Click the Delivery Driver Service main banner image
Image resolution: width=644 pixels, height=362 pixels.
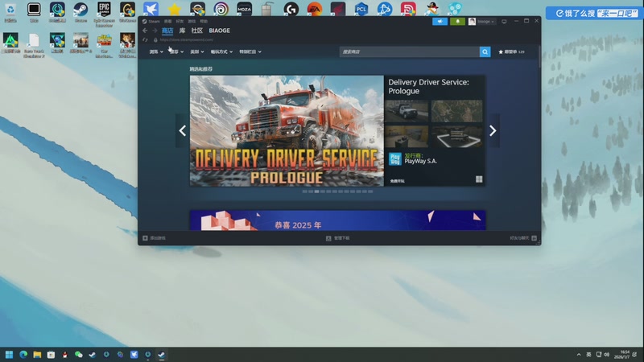tap(287, 130)
